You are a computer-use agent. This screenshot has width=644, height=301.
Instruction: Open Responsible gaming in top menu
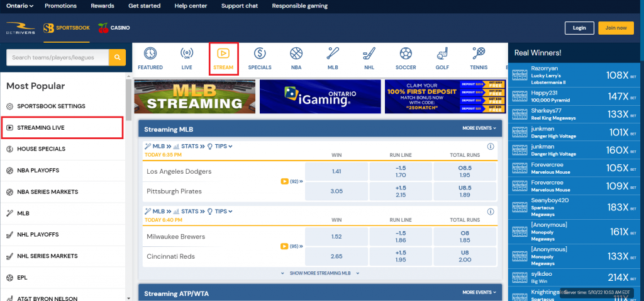pyautogui.click(x=300, y=6)
